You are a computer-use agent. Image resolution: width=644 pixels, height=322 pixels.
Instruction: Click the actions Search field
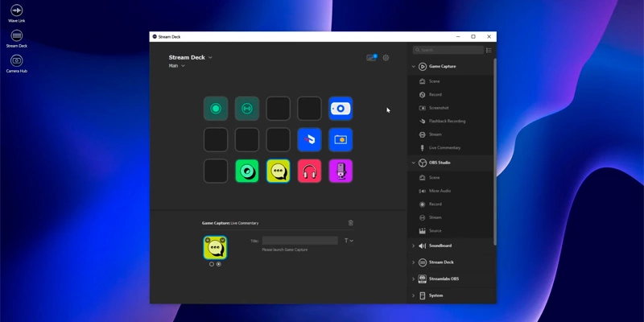(448, 50)
